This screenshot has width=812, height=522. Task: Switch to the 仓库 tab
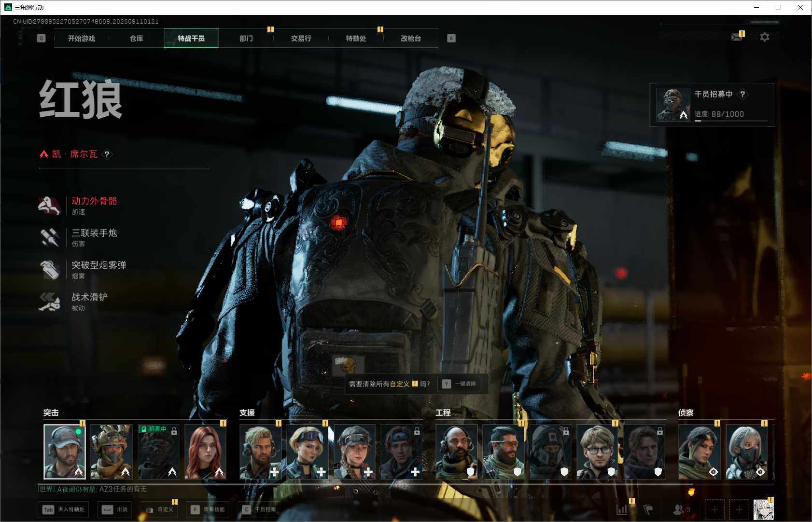137,39
